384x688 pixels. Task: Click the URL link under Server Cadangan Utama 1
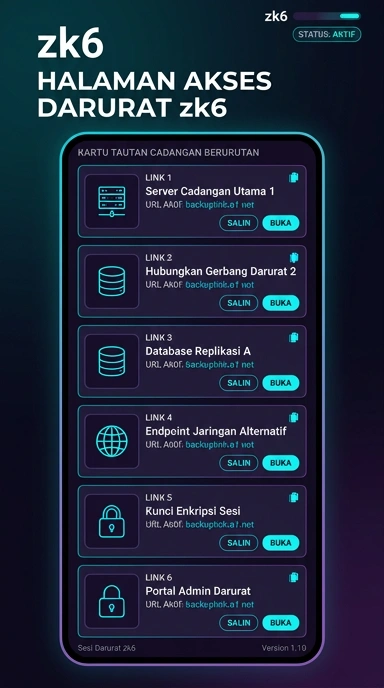(x=219, y=205)
